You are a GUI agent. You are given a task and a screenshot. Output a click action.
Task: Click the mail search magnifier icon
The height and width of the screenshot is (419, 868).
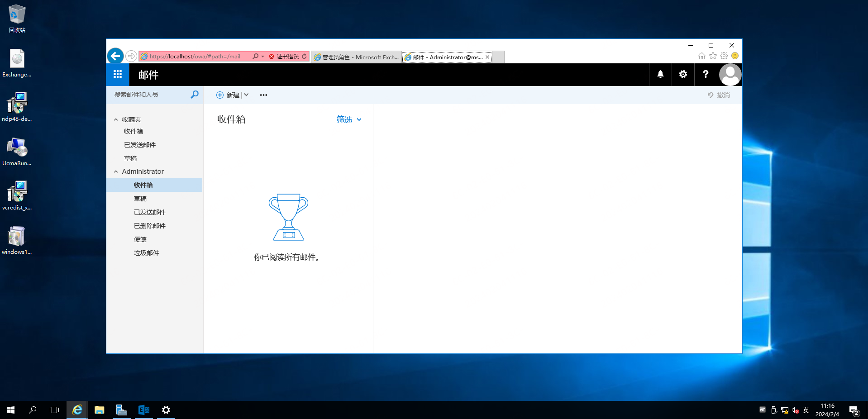(195, 95)
